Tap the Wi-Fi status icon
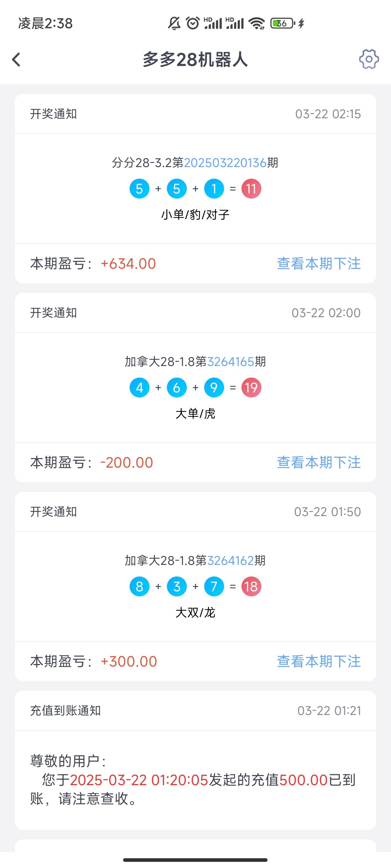This screenshot has height=868, width=391. point(257,24)
